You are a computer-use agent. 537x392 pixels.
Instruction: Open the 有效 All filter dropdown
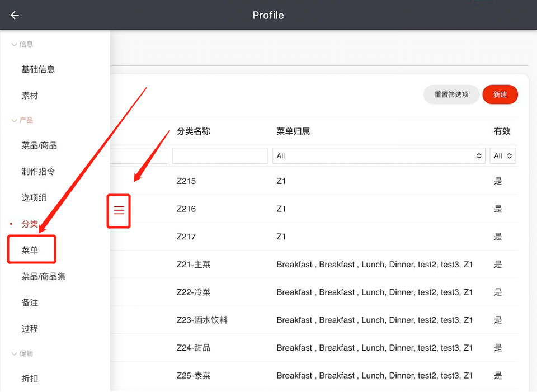click(503, 156)
